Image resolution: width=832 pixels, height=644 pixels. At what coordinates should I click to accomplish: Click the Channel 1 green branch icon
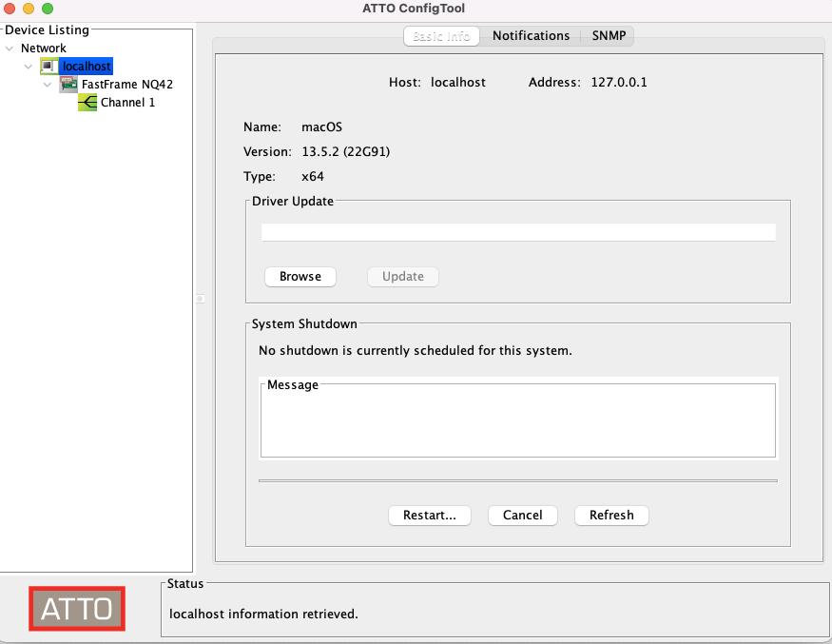(x=87, y=103)
